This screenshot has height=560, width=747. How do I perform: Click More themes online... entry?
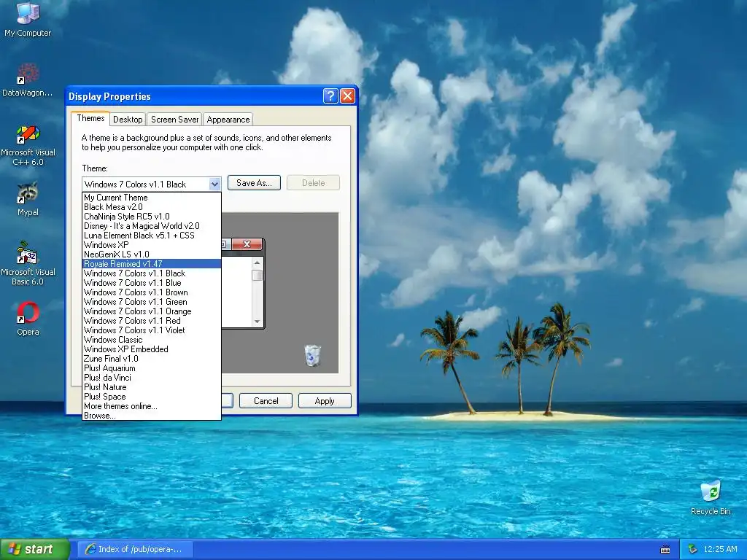tap(152, 406)
